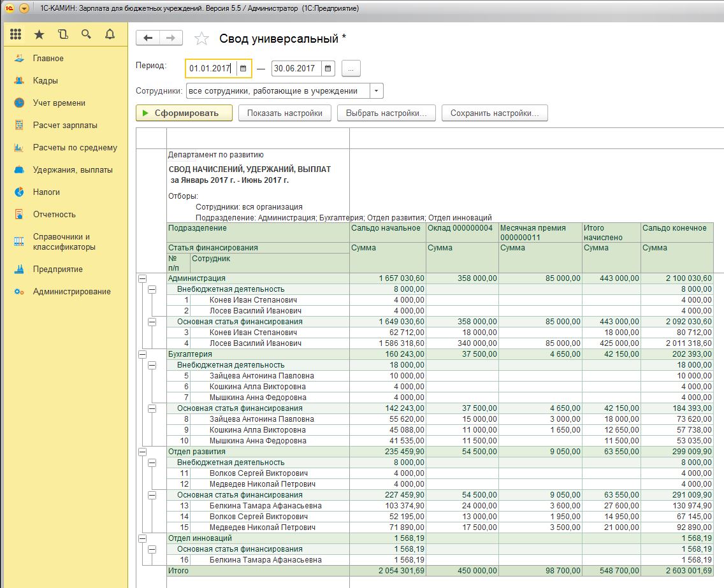Open the sections grid menu icon

coord(16,34)
